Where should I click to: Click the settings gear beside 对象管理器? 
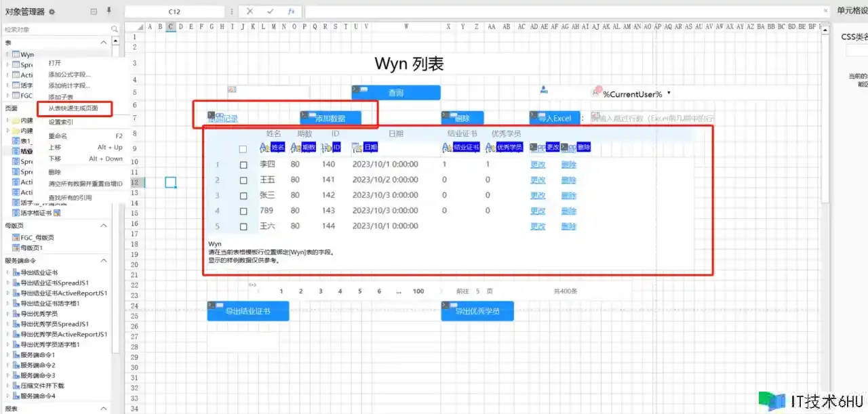coord(52,12)
